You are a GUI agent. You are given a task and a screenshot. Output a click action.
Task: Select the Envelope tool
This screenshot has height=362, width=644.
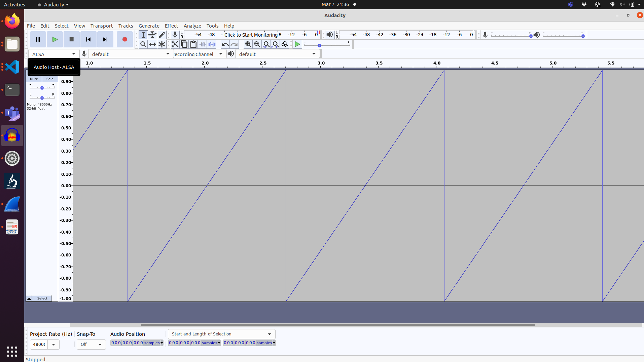click(x=152, y=35)
